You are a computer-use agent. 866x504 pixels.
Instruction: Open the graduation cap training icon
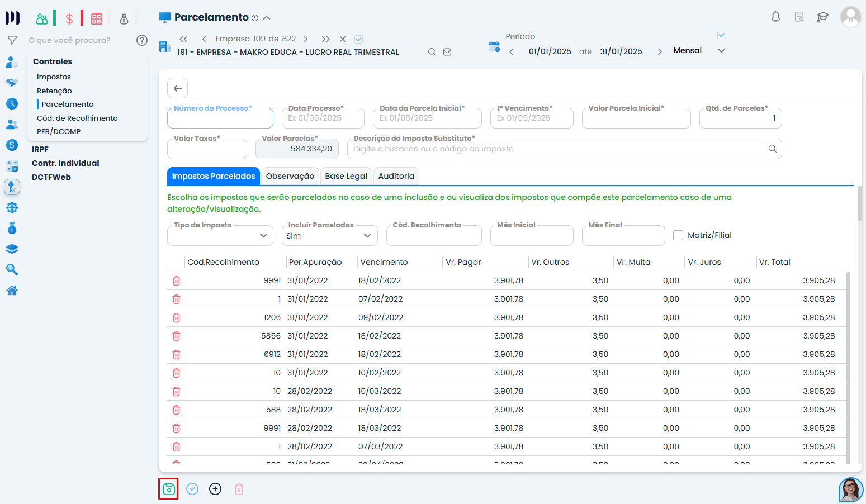tap(822, 17)
